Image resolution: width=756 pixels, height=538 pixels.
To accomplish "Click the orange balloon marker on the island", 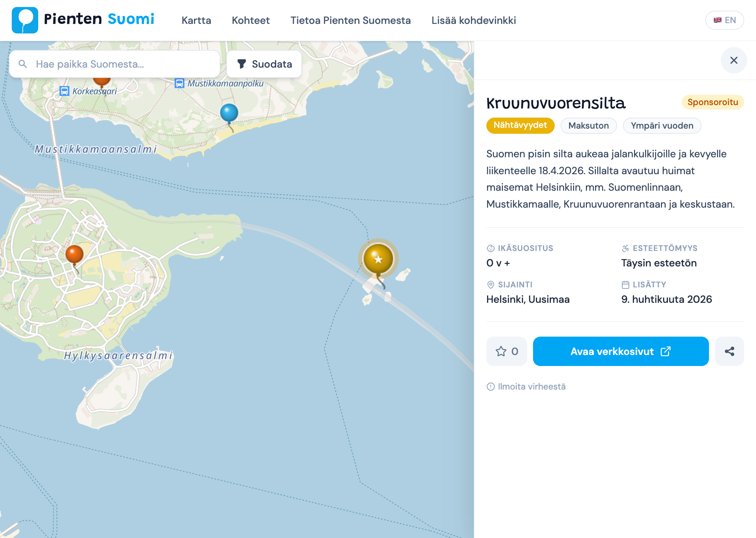I will click(x=75, y=254).
